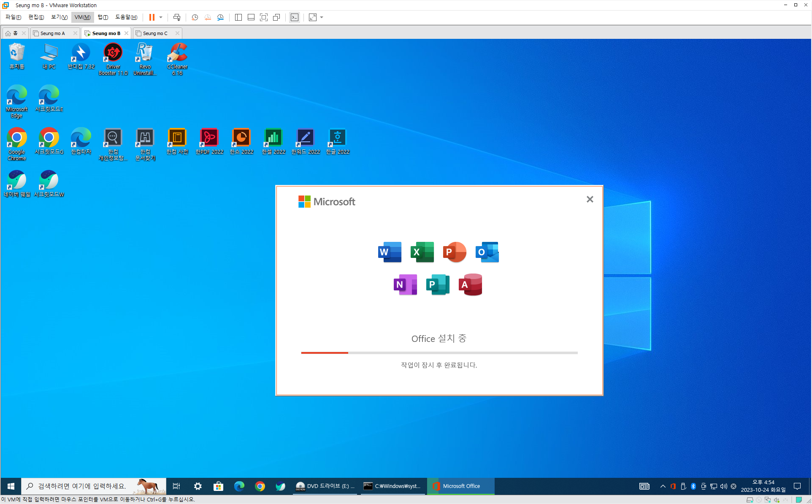Open Whale browser from the taskbar
Image resolution: width=812 pixels, height=504 pixels.
point(281,486)
